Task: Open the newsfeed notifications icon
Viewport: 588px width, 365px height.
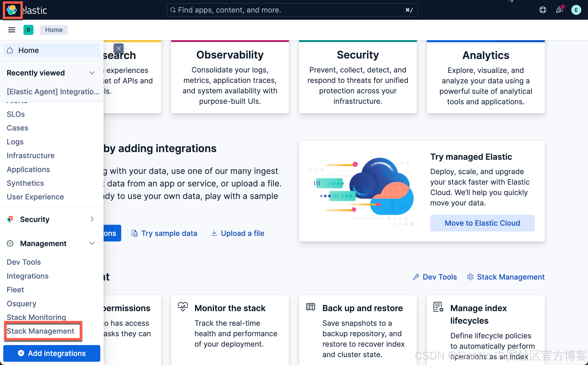Action: (x=559, y=10)
